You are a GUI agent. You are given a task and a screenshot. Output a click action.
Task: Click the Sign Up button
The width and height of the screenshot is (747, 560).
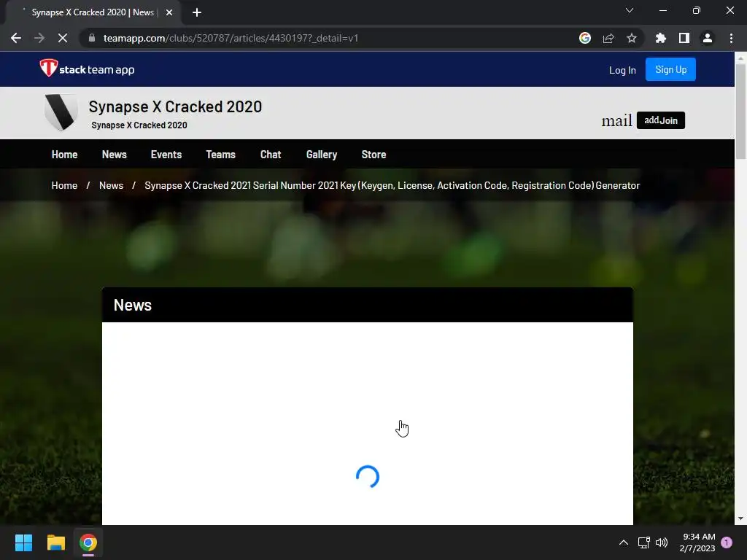pos(670,69)
